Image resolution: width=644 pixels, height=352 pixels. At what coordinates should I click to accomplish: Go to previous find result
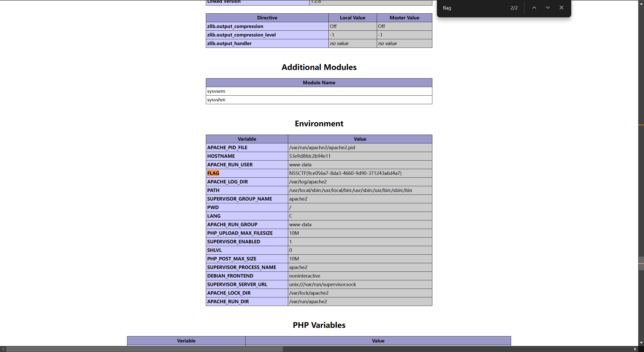click(534, 8)
